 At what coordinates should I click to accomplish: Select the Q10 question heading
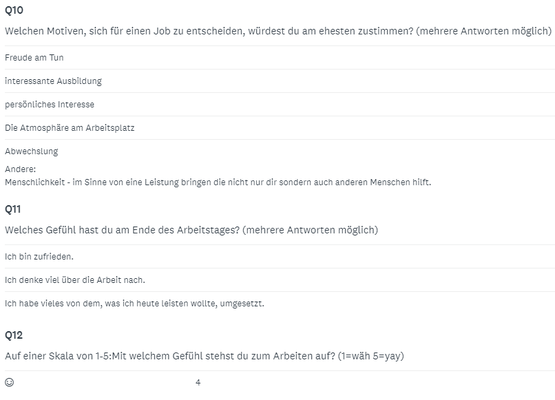pyautogui.click(x=14, y=10)
